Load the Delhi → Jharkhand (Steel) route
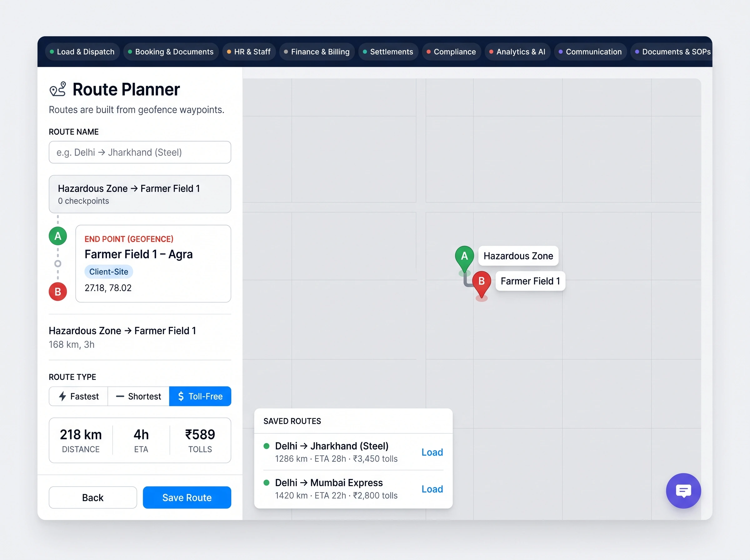Image resolution: width=750 pixels, height=560 pixels. pyautogui.click(x=432, y=452)
